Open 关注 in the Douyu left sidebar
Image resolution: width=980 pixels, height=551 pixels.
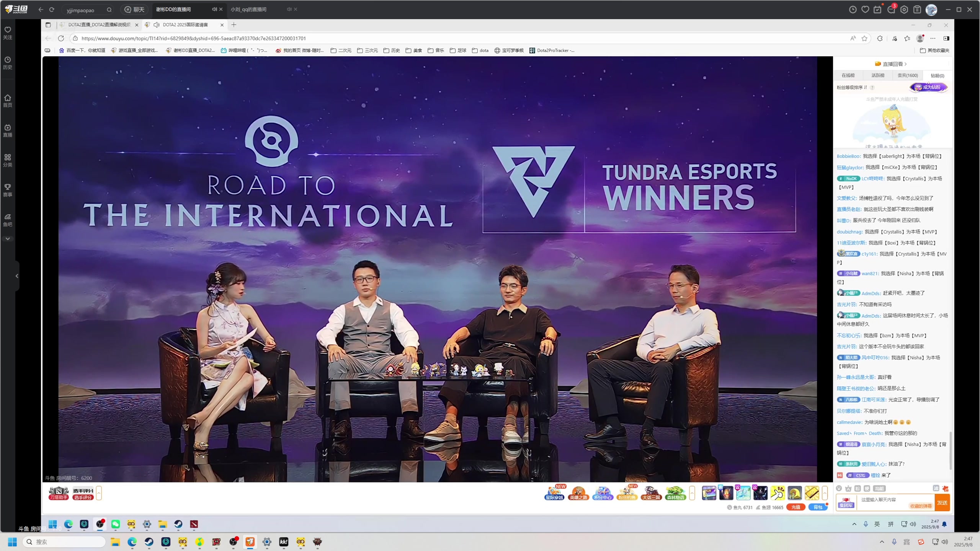tap(8, 33)
